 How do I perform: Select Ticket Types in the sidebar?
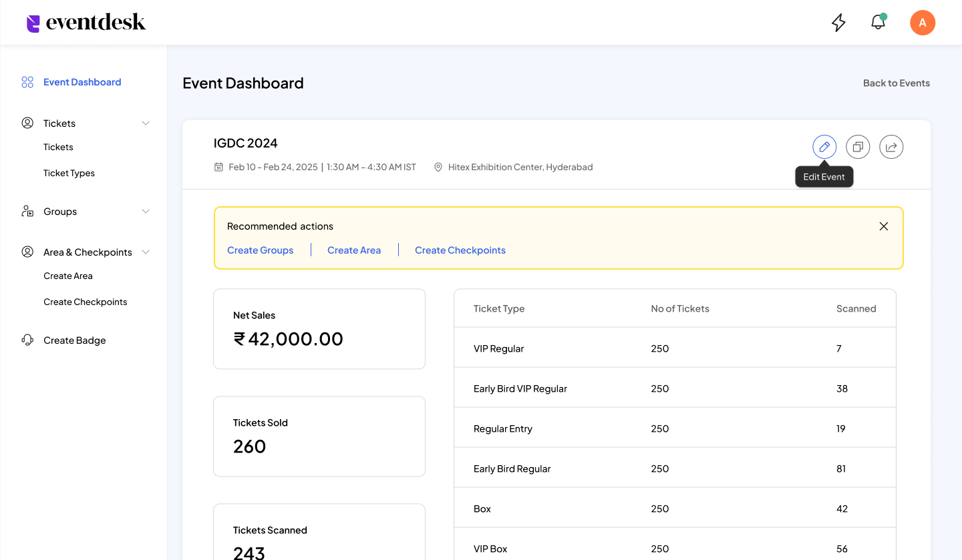click(x=69, y=173)
